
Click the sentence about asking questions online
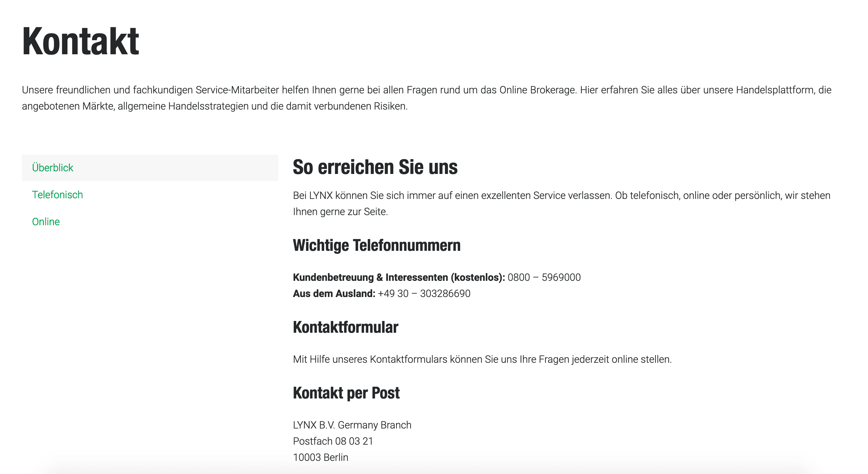(482, 359)
